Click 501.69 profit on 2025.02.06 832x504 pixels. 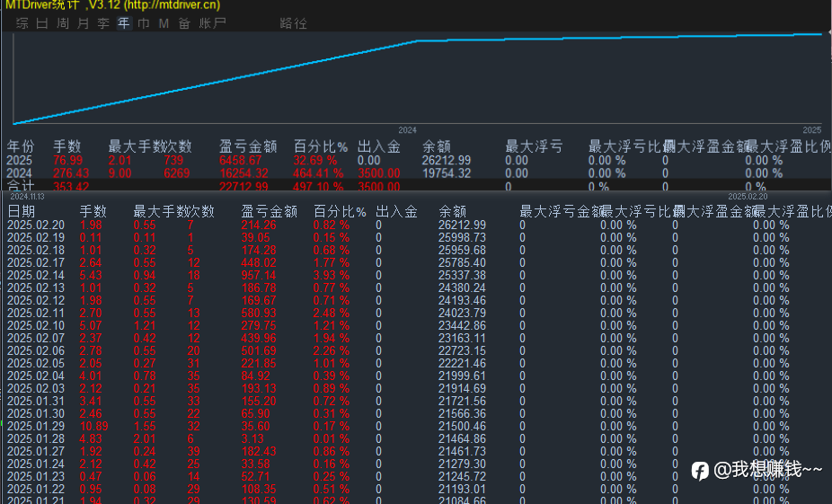[259, 350]
